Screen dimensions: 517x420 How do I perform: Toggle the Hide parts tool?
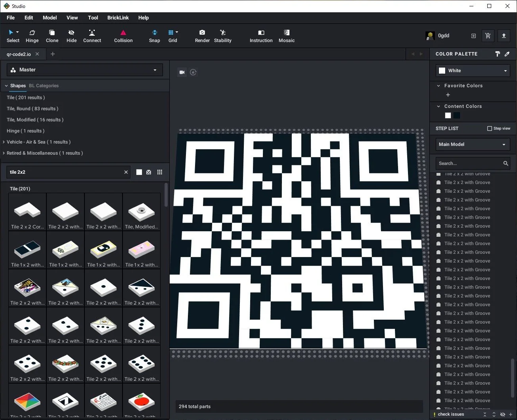click(71, 36)
